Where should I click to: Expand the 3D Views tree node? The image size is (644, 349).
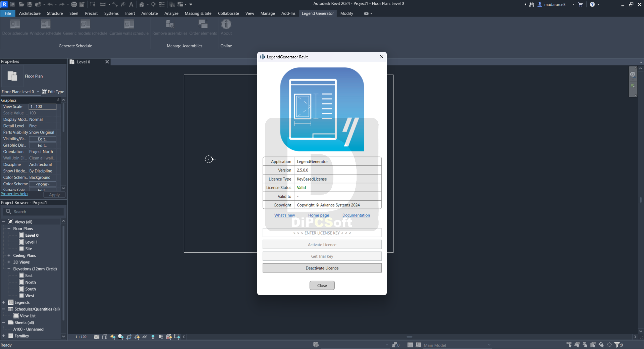point(9,262)
